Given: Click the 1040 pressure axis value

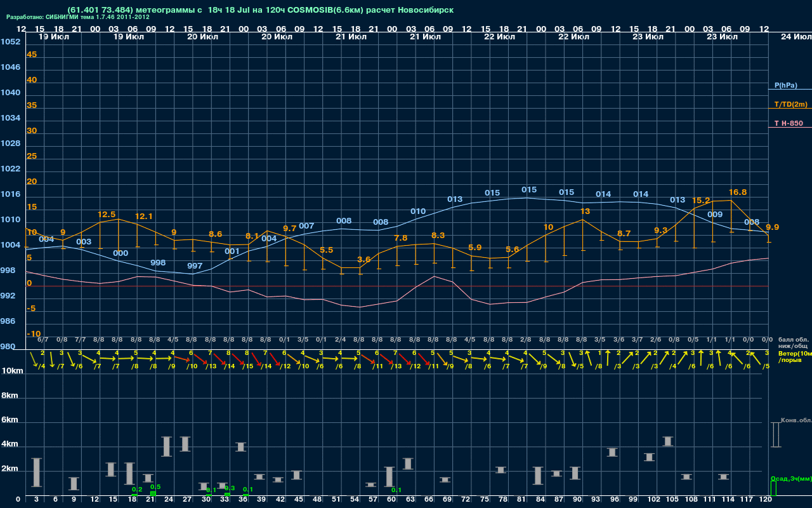Looking at the screenshot, I should point(10,93).
